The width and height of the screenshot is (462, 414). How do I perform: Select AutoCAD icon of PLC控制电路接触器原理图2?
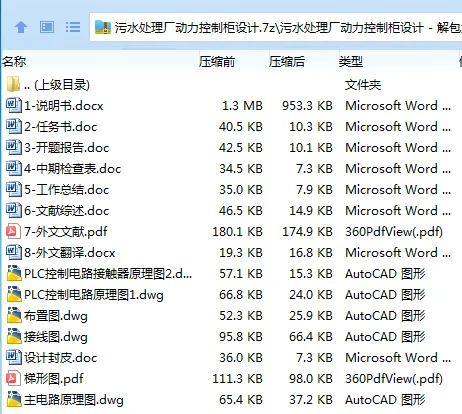(x=13, y=273)
